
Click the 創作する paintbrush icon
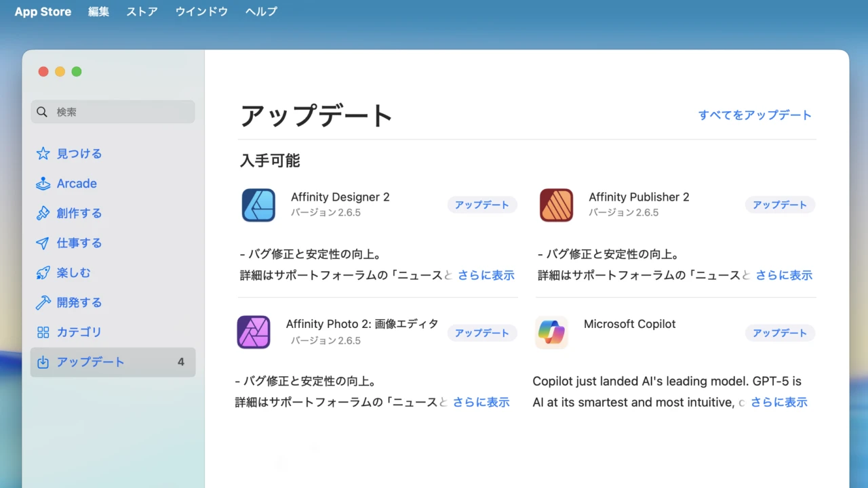[x=43, y=213]
